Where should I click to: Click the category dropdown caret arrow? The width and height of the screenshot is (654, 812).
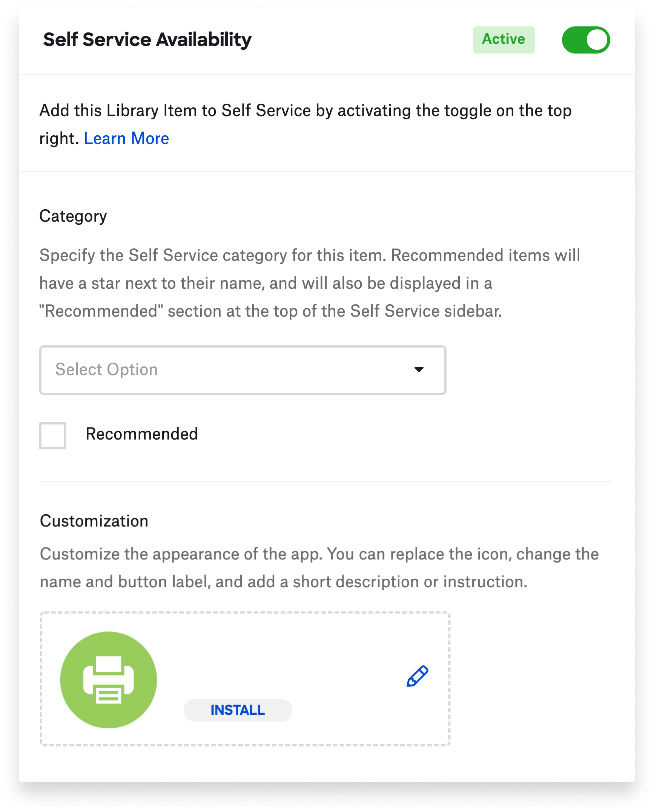click(x=419, y=369)
